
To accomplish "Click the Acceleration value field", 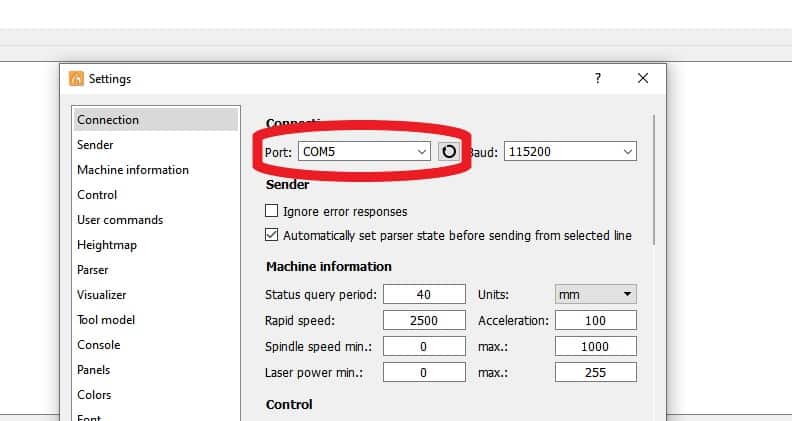I will 596,320.
